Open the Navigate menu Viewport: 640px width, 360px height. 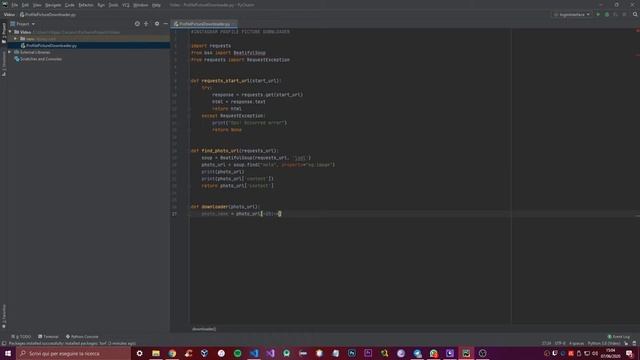tap(53, 5)
